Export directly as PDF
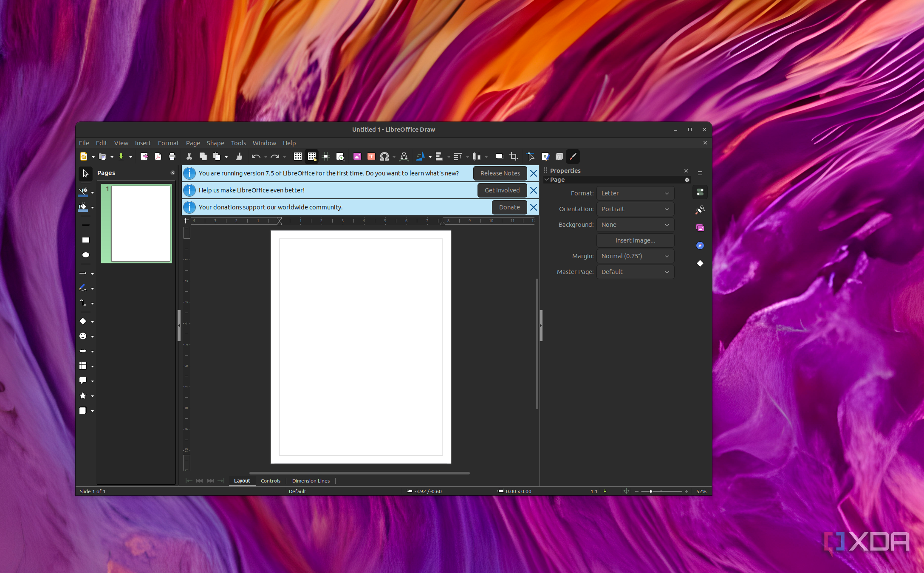924x573 pixels. (x=158, y=157)
